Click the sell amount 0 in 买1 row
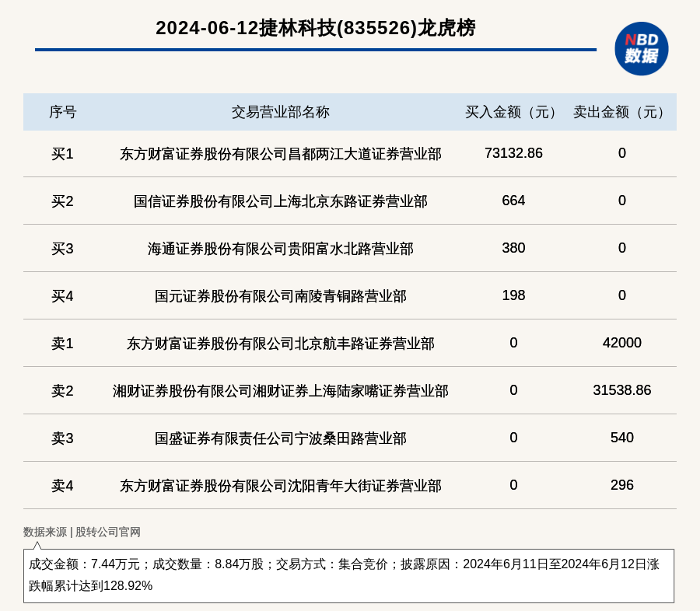This screenshot has height=611, width=700. click(622, 153)
